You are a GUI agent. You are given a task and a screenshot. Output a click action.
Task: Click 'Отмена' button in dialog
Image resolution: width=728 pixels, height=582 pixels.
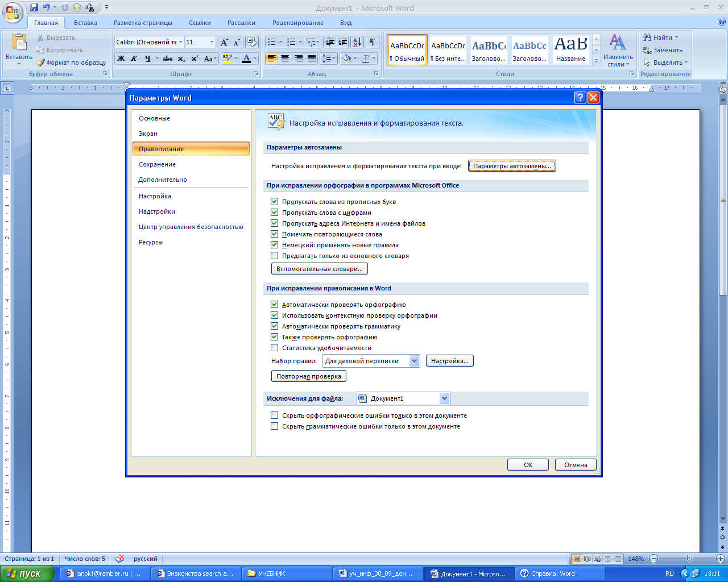pyautogui.click(x=576, y=465)
